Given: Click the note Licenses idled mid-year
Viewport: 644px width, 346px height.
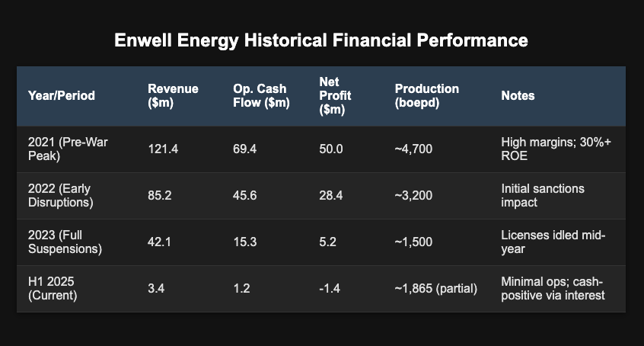Looking at the screenshot, I should click(x=553, y=242).
